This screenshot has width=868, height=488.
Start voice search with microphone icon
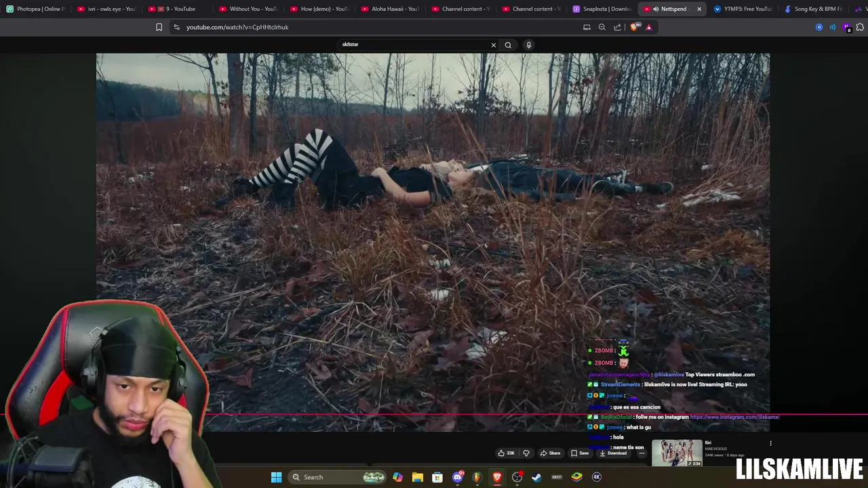click(529, 45)
